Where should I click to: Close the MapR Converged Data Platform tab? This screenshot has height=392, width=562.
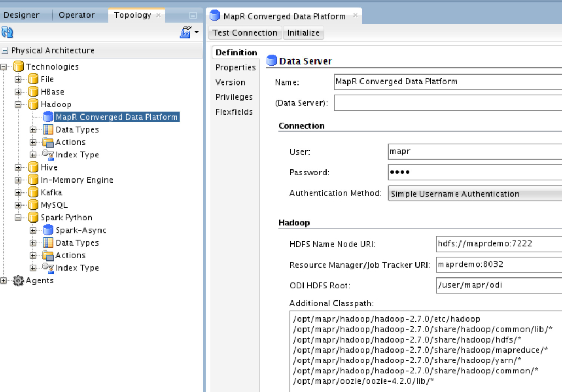[x=355, y=15]
